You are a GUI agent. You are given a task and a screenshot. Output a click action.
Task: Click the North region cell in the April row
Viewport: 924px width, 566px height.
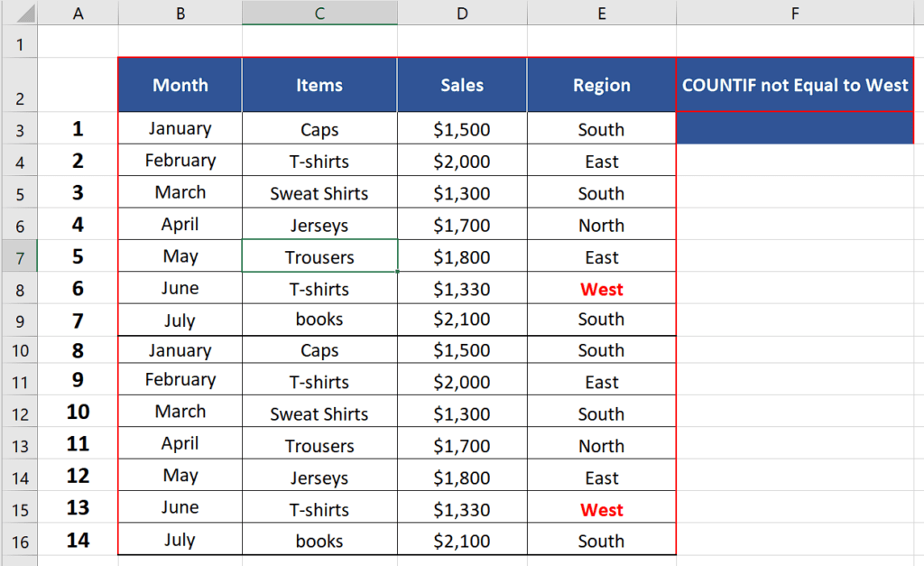601,224
